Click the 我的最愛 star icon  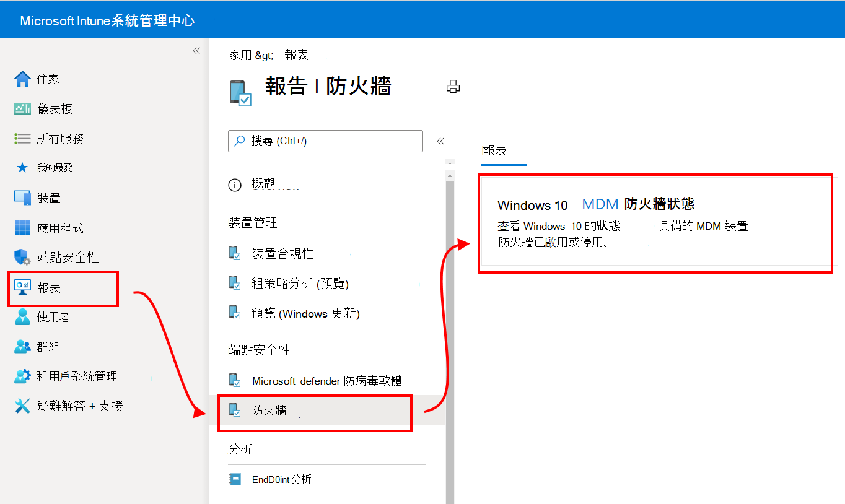point(22,168)
